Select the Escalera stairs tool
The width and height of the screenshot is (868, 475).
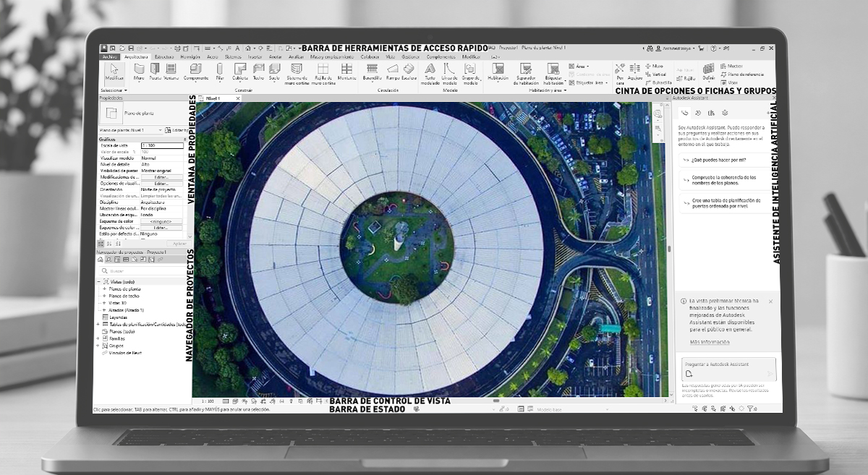409,73
